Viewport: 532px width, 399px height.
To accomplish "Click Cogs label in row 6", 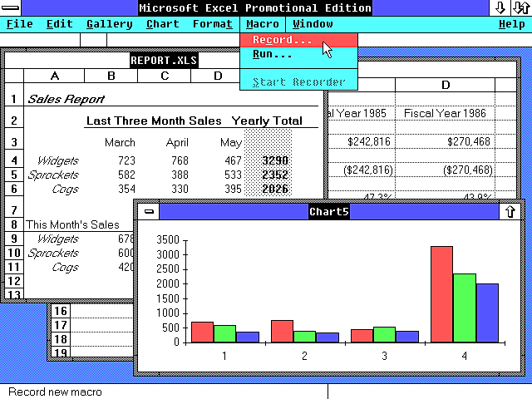I will (x=65, y=190).
